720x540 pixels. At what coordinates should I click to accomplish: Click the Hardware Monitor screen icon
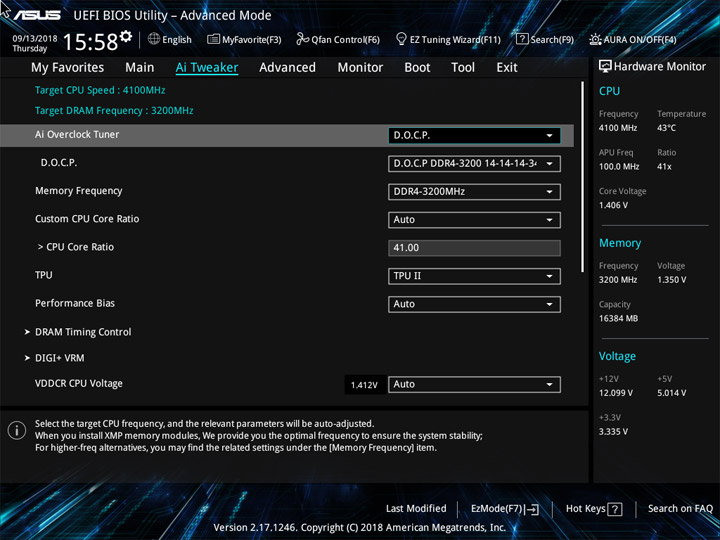click(x=605, y=67)
